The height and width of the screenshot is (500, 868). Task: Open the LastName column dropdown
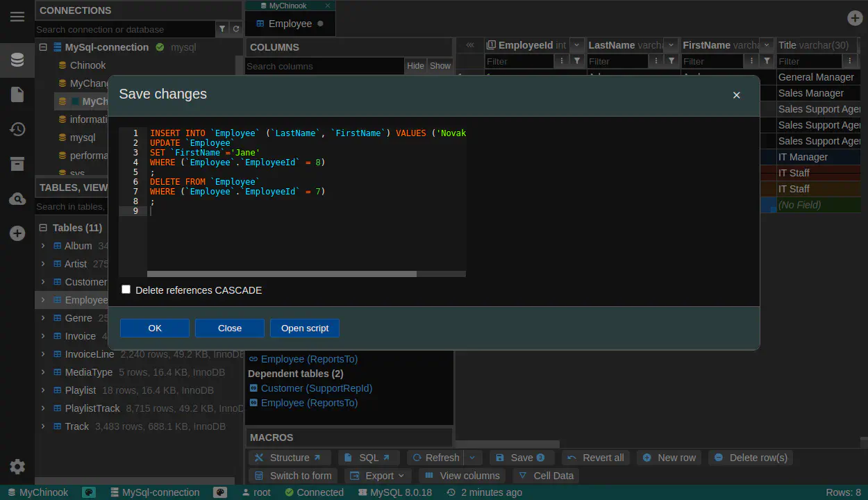[x=671, y=45]
